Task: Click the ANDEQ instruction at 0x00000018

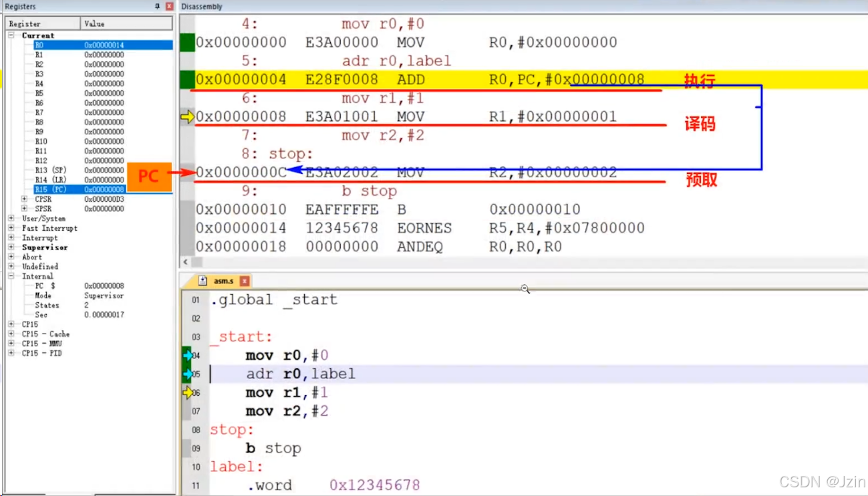Action: pos(379,247)
